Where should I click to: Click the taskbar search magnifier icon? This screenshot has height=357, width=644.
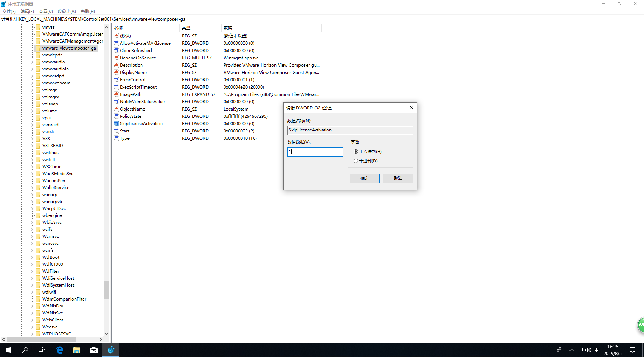tap(25, 350)
